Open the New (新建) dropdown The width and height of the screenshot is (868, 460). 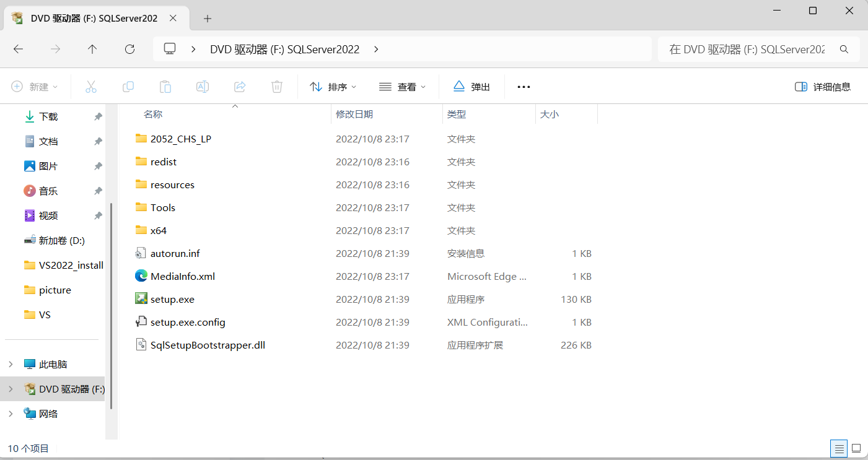(35, 87)
